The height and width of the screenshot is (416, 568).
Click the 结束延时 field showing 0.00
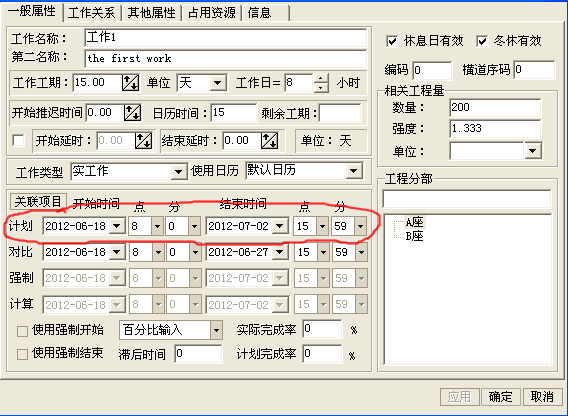pyautogui.click(x=242, y=141)
